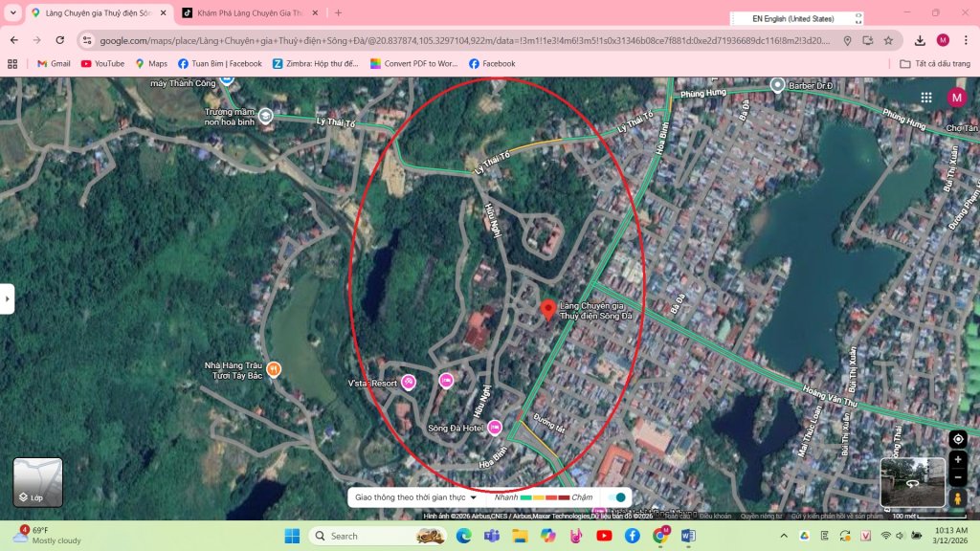Switch to the Làng Chuyên gia Thuỷ điện tab
The width and height of the screenshot is (980, 551).
tap(99, 12)
